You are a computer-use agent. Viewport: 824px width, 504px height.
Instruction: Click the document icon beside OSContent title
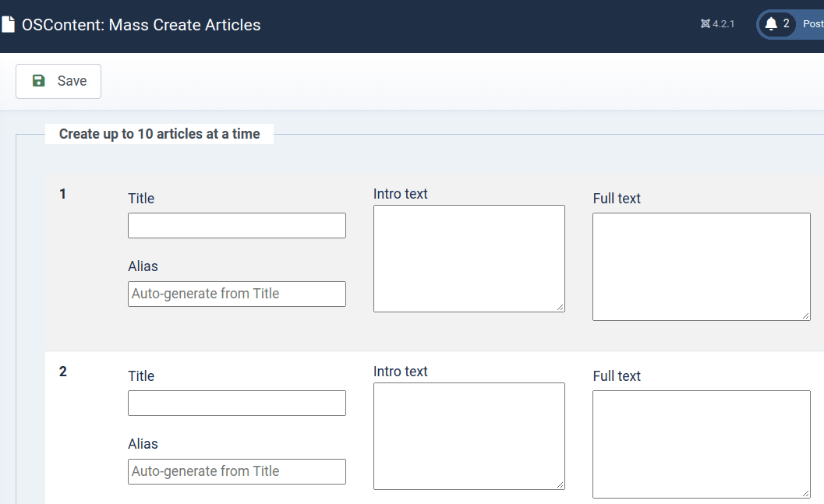tap(7, 25)
